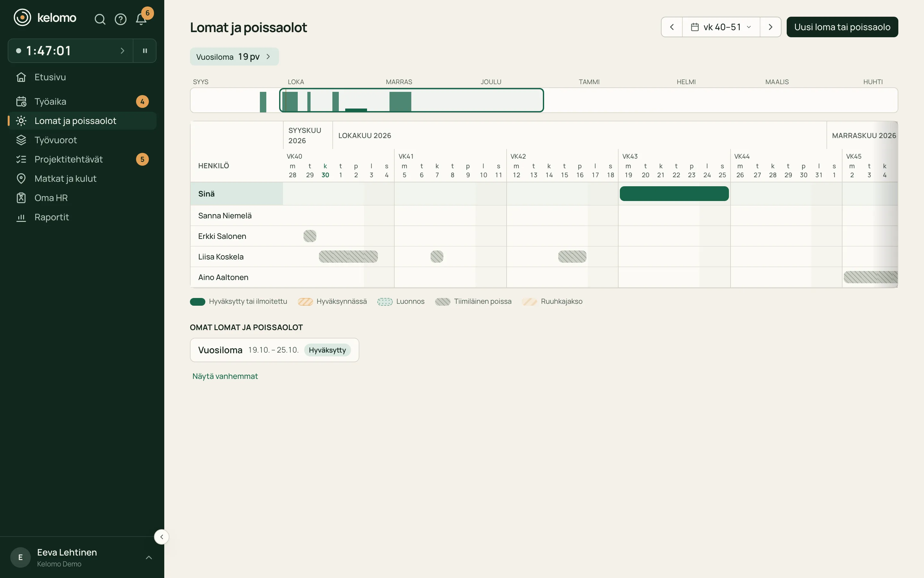Screen dimensions: 924x578
Task: Click the Näytä vanhemmat link
Action: click(225, 376)
